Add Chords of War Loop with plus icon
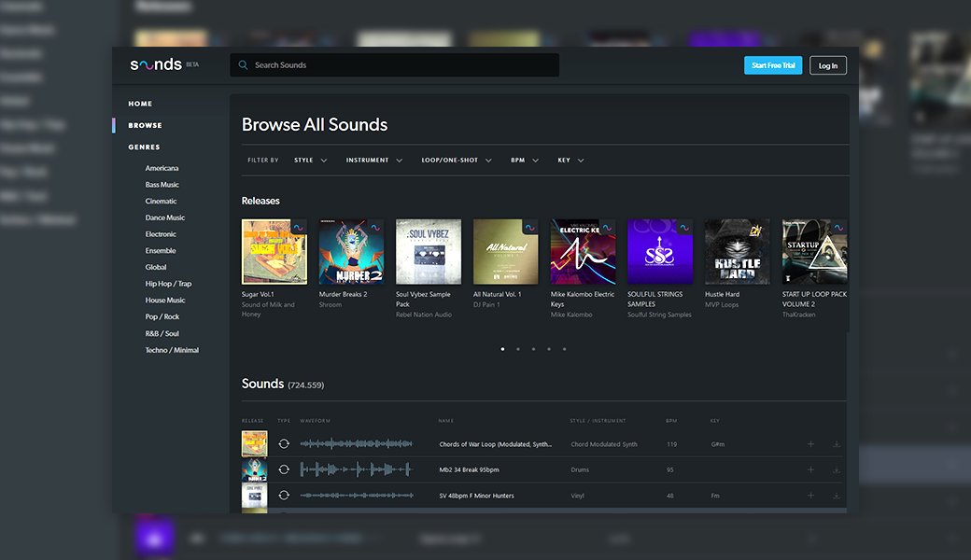The height and width of the screenshot is (560, 971). [x=810, y=444]
